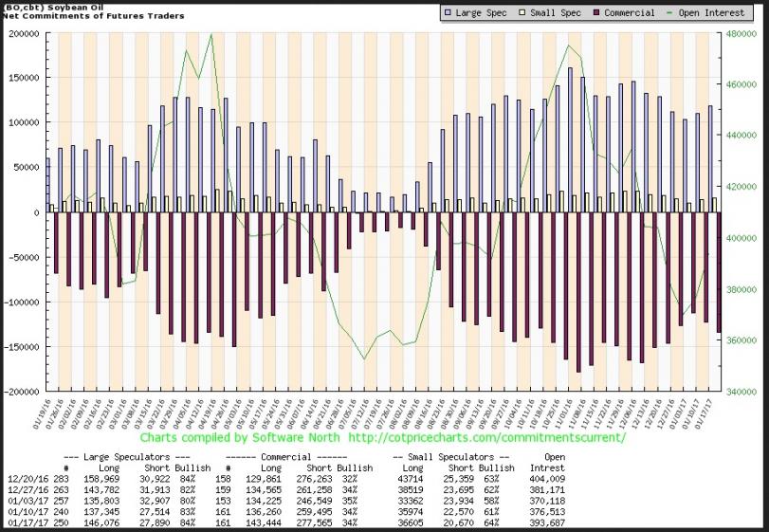Select the Open Interest legend label
The image size is (769, 532).
pos(713,13)
